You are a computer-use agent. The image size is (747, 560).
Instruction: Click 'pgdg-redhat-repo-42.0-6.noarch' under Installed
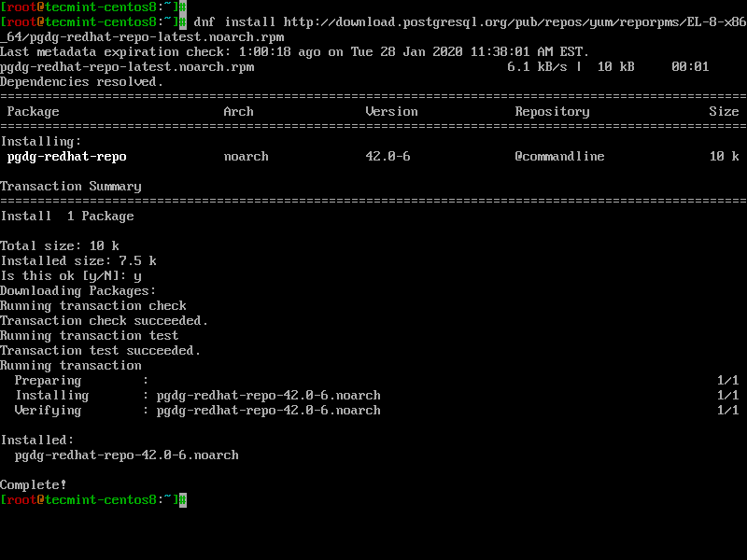(x=127, y=455)
